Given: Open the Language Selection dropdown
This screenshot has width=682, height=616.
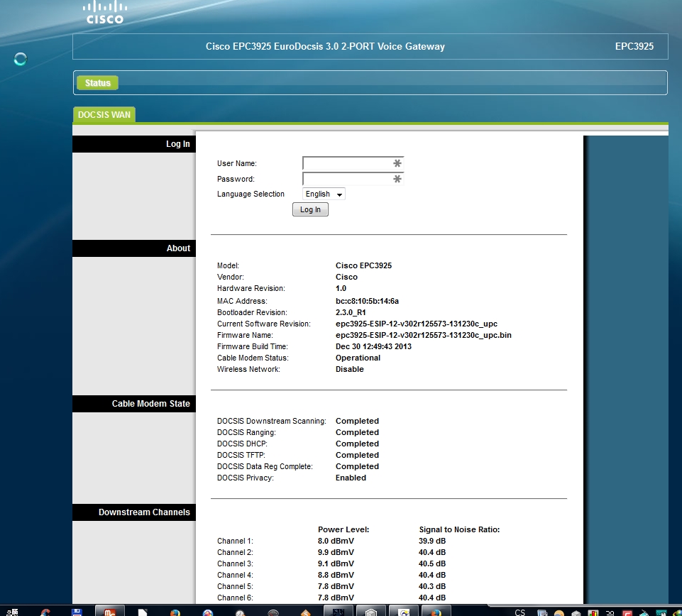Looking at the screenshot, I should (324, 194).
